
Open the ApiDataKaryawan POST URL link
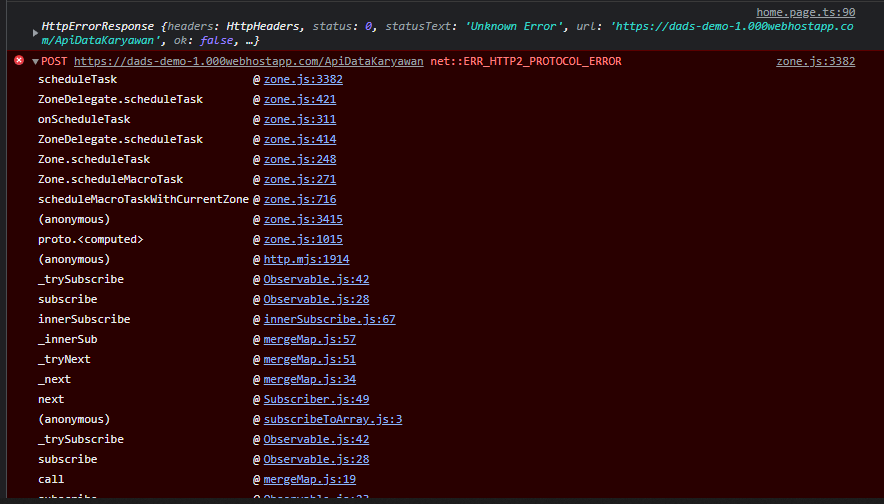coord(248,61)
